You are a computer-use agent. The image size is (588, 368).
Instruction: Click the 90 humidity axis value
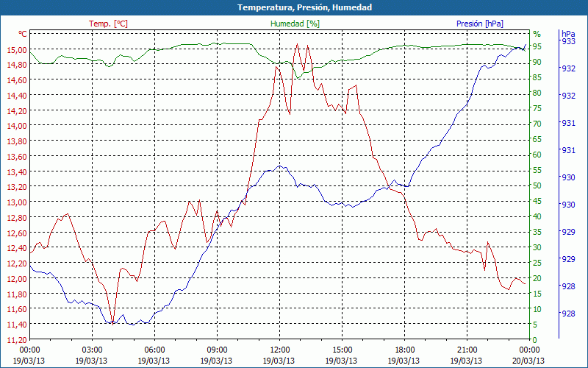(x=537, y=62)
